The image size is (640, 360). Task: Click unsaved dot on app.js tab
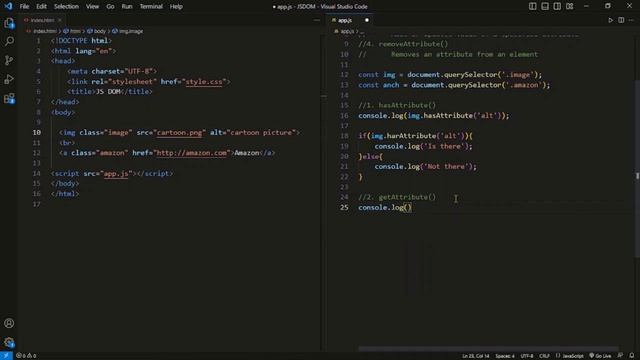[367, 20]
